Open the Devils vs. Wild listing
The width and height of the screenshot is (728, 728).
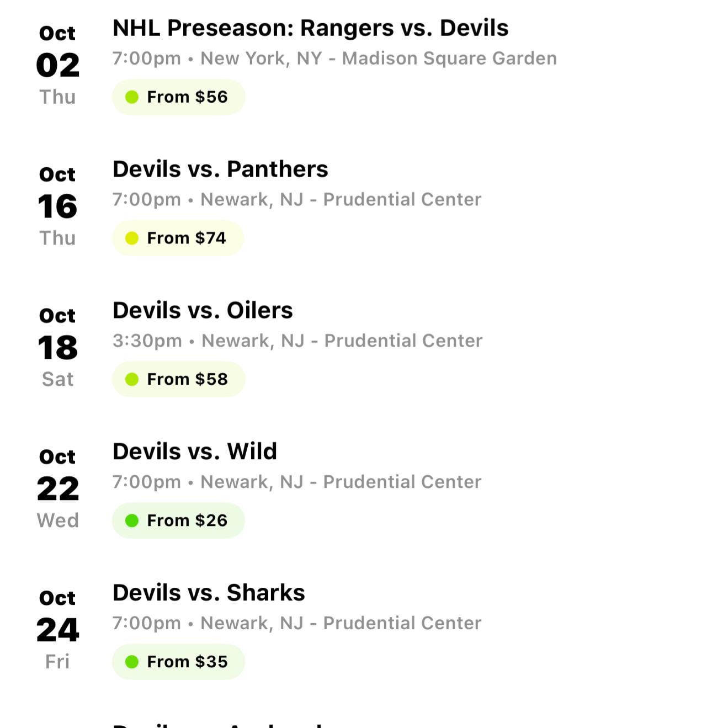pos(195,451)
